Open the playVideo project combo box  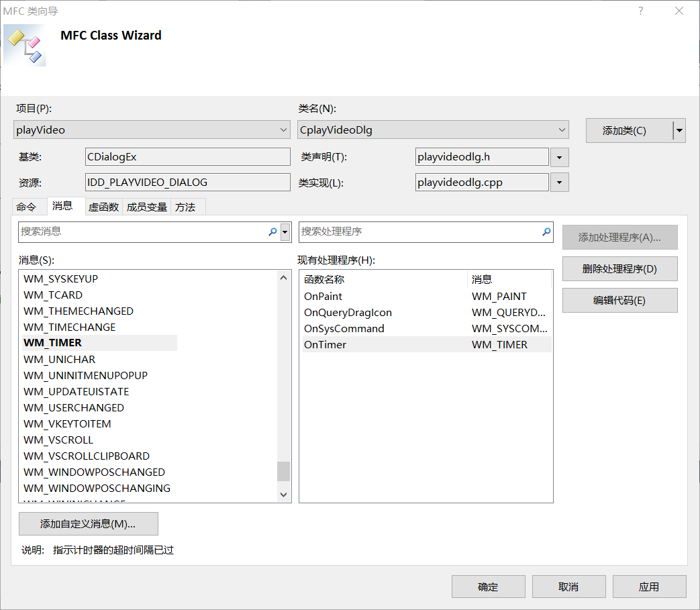(283, 130)
